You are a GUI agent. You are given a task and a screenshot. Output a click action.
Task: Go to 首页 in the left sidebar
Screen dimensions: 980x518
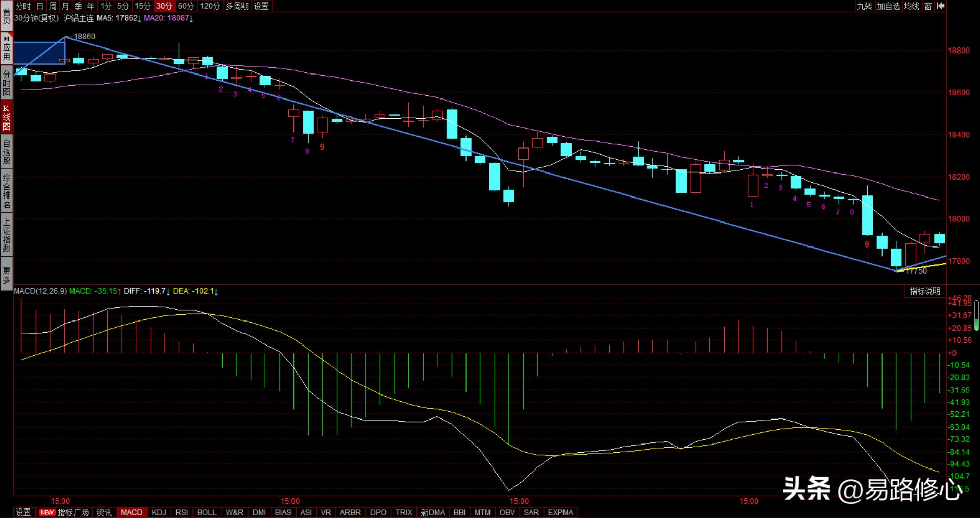coord(6,15)
